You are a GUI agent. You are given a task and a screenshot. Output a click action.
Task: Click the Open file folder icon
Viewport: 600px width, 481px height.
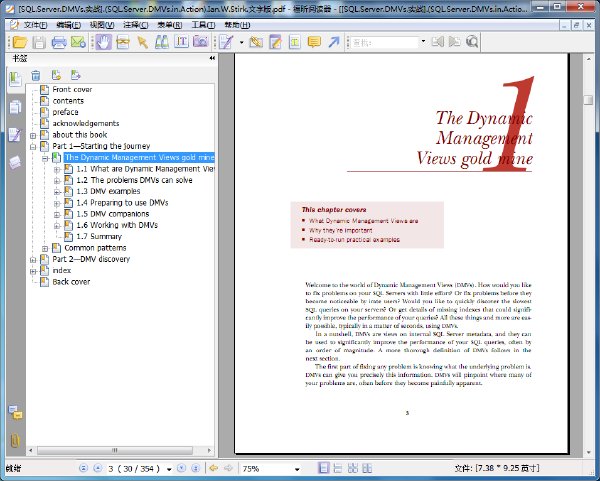tap(20, 42)
